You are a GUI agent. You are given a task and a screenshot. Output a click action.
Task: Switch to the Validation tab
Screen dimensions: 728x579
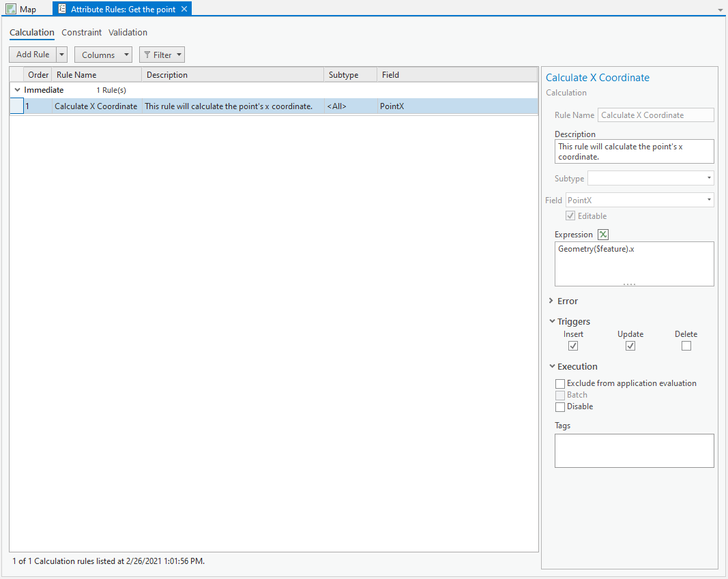click(x=128, y=32)
